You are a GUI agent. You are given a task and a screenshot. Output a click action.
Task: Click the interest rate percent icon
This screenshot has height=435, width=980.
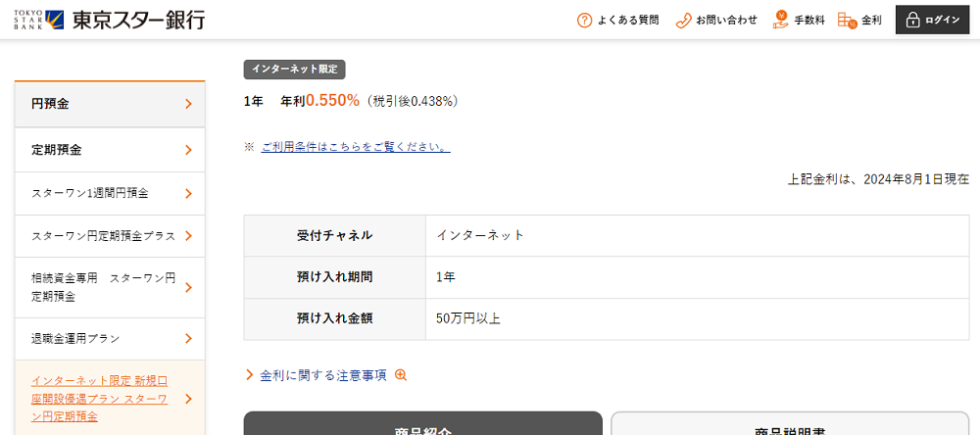[848, 20]
